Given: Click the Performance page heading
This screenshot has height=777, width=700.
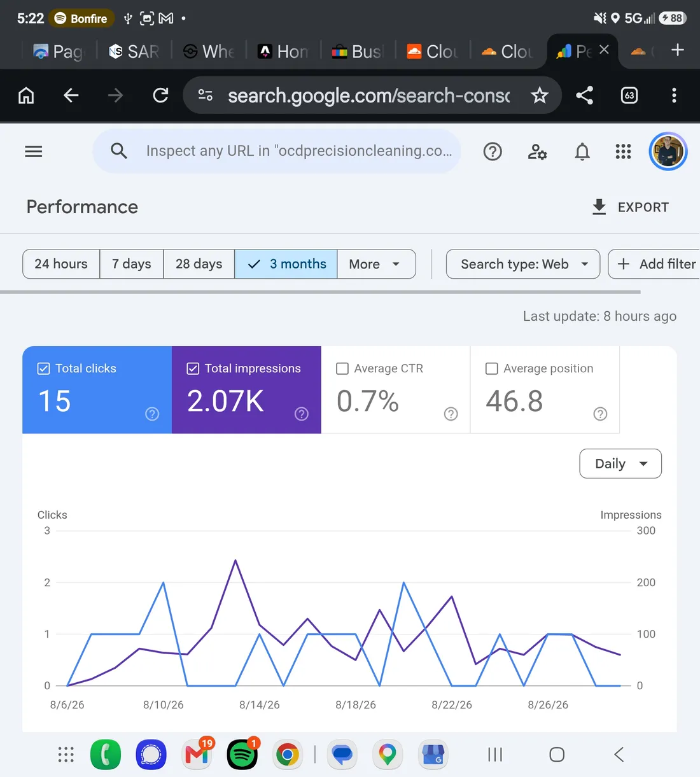Looking at the screenshot, I should click(x=82, y=207).
